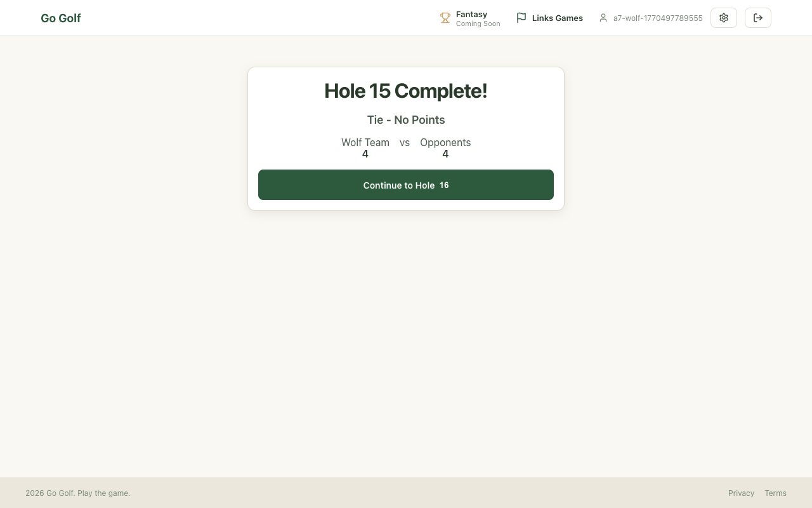Click the 2026 Go Golf copyright text
This screenshot has width=812, height=508.
point(77,493)
